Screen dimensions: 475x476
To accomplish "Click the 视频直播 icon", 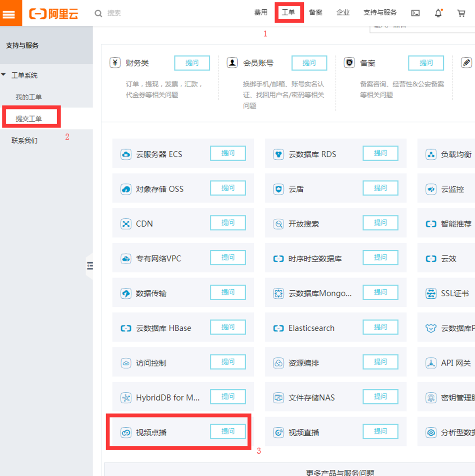I will coord(278,433).
